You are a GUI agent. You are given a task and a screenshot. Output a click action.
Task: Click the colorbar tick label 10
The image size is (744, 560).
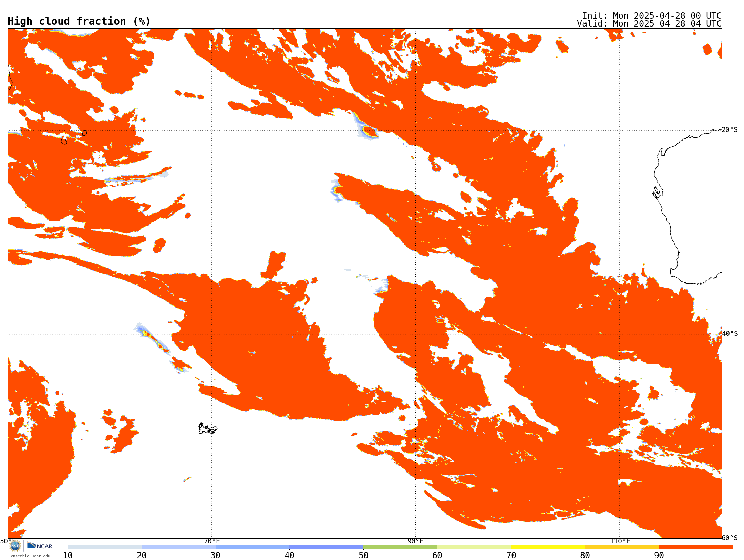(x=68, y=555)
